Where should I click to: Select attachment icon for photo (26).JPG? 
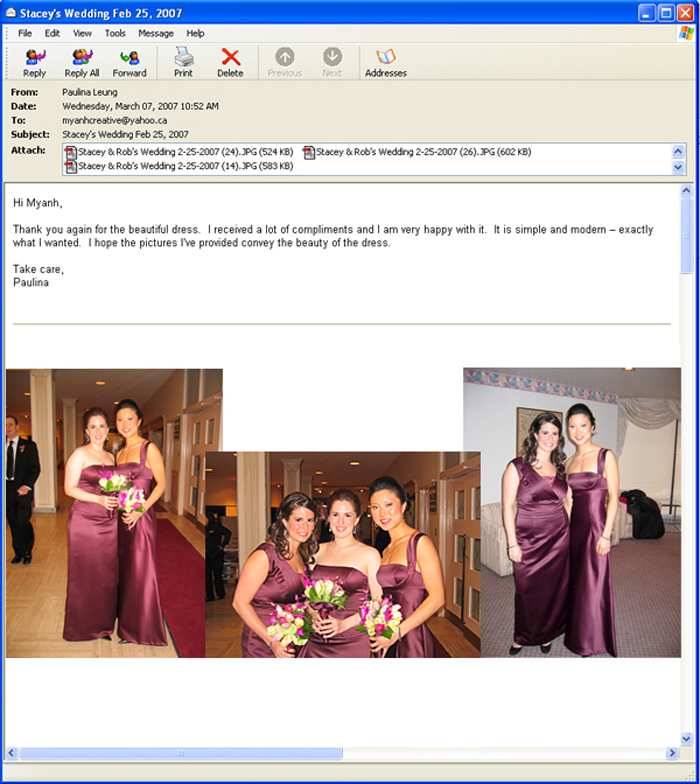click(309, 152)
